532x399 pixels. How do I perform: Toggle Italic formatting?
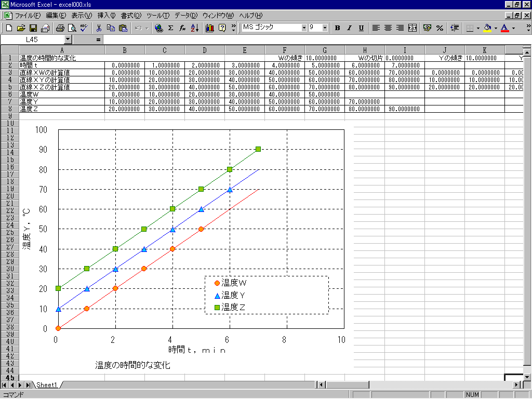pos(349,28)
